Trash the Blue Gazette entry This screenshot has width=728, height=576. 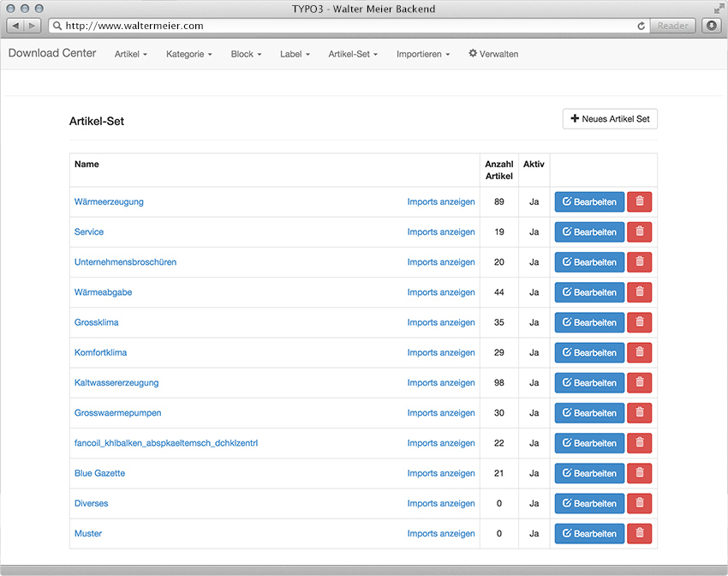(639, 473)
